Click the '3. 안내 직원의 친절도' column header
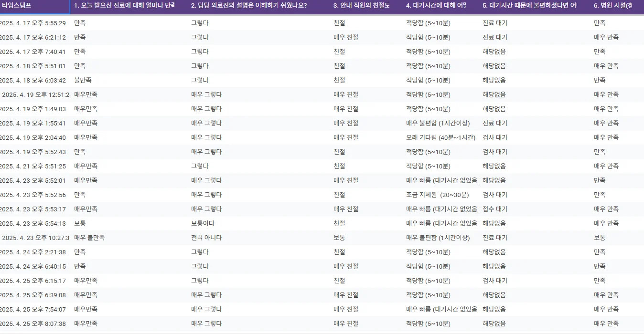This screenshot has width=644, height=334. [x=362, y=6]
